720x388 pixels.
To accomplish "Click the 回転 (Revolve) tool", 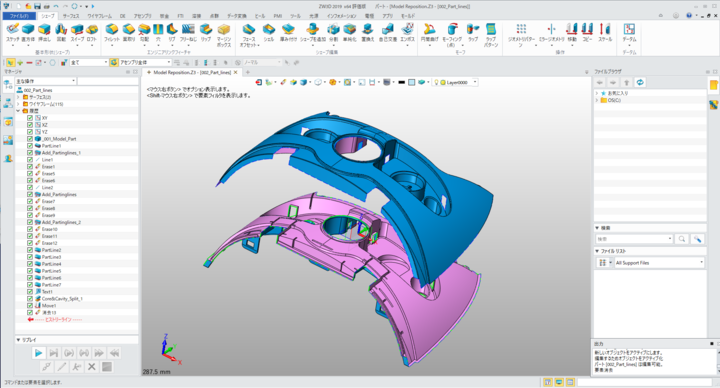I will [61, 33].
